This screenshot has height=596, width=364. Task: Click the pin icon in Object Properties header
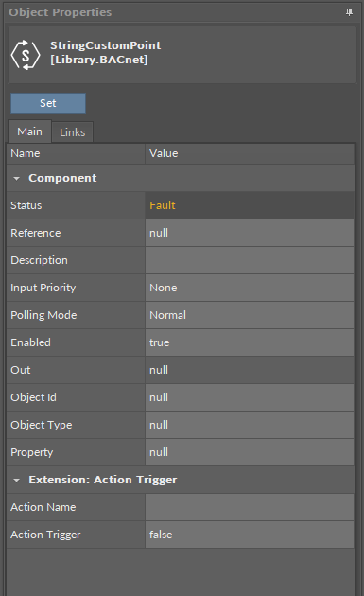tap(349, 12)
